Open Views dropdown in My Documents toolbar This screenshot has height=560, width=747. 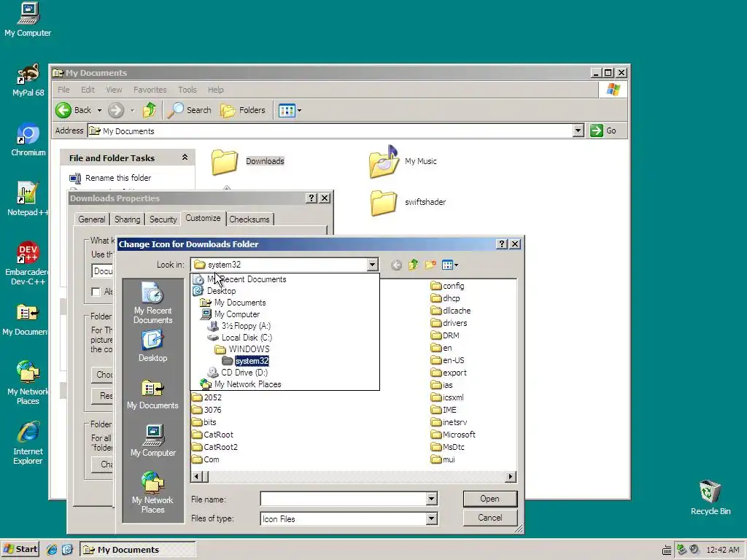[x=290, y=111]
